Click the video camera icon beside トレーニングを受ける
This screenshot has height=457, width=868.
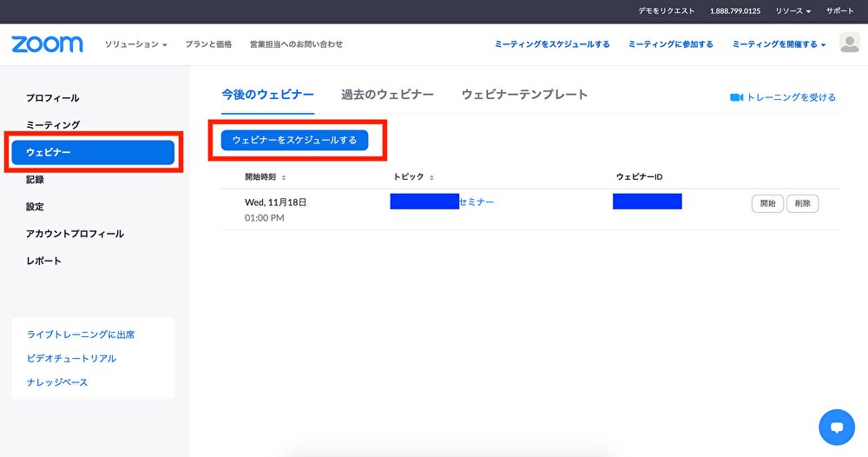[x=736, y=97]
